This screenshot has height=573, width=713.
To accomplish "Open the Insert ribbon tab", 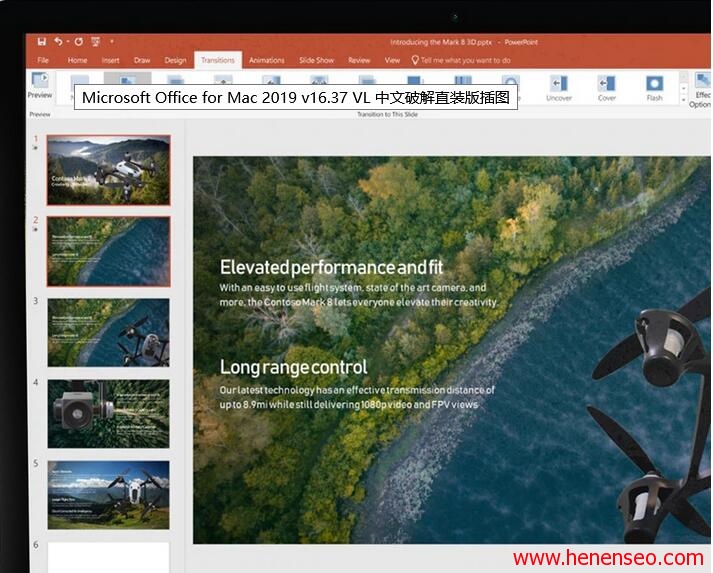I will point(110,60).
